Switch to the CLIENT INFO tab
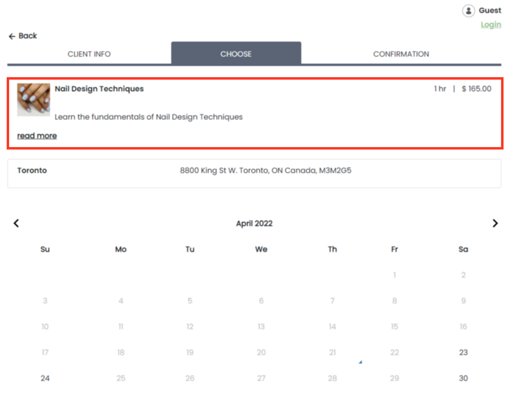This screenshot has height=420, width=509. pyautogui.click(x=89, y=54)
